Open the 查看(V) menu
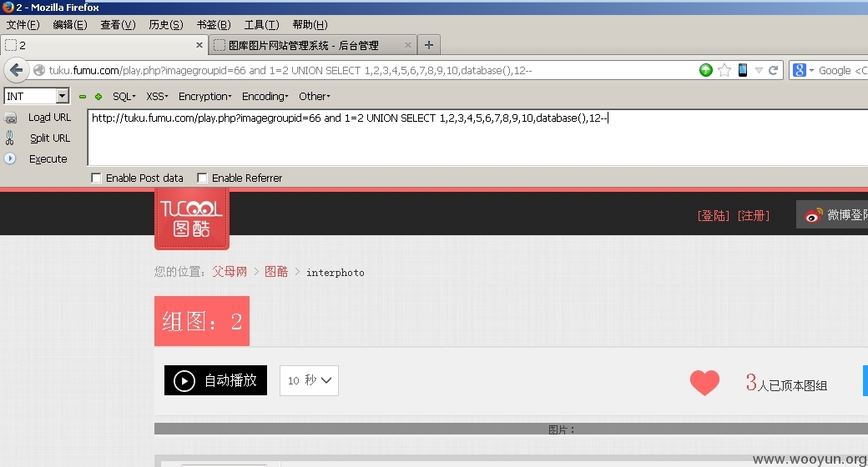This screenshot has height=467, width=868. (118, 25)
